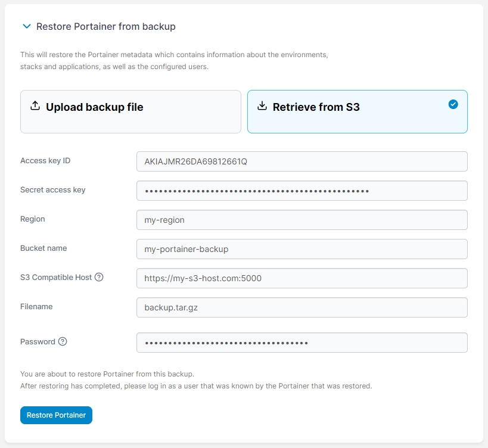Click the Filename field containing backup.tar.gz
488x448 pixels.
[301, 307]
